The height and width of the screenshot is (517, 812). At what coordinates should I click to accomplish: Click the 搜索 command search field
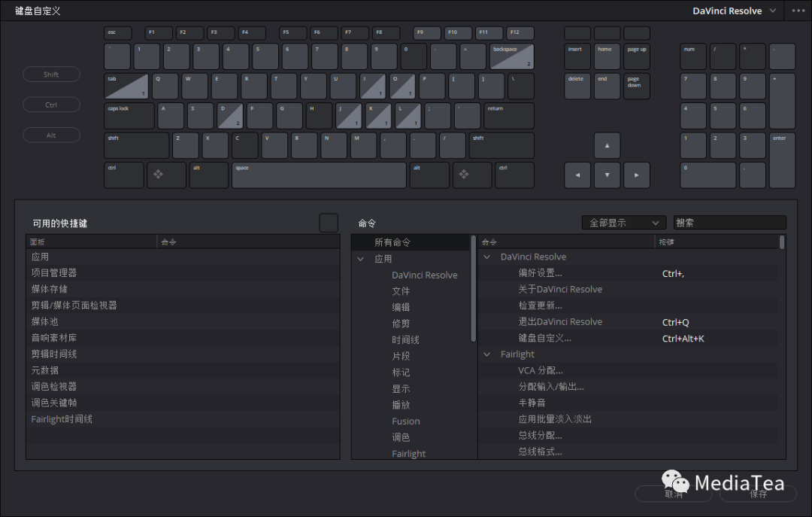(729, 223)
